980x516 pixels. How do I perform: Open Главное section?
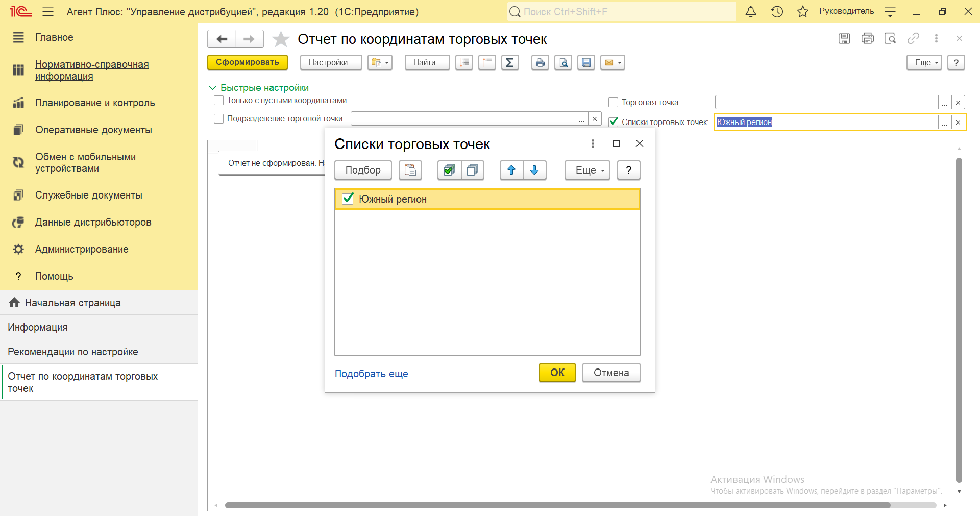point(54,37)
